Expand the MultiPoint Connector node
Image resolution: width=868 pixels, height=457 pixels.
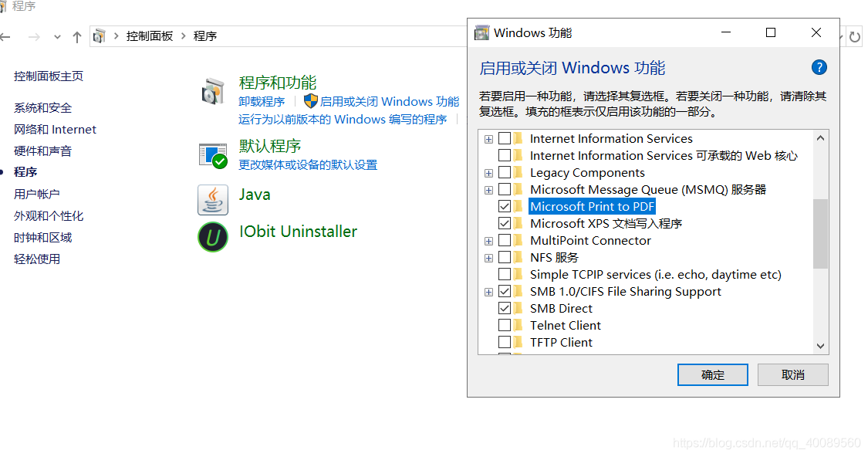[488, 241]
